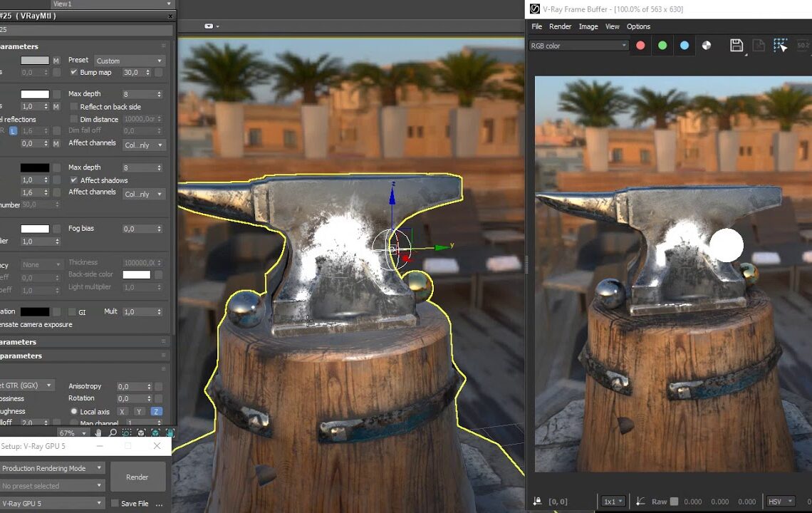Show the alpha channel in the frame buffer
This screenshot has height=513, width=812.
(706, 45)
